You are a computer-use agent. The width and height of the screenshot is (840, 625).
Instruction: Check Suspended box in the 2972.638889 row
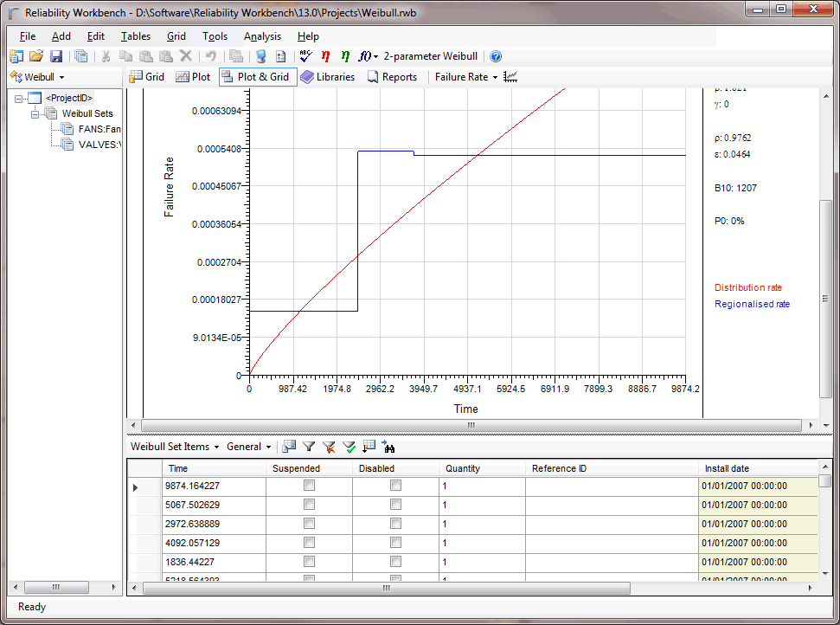tap(309, 525)
